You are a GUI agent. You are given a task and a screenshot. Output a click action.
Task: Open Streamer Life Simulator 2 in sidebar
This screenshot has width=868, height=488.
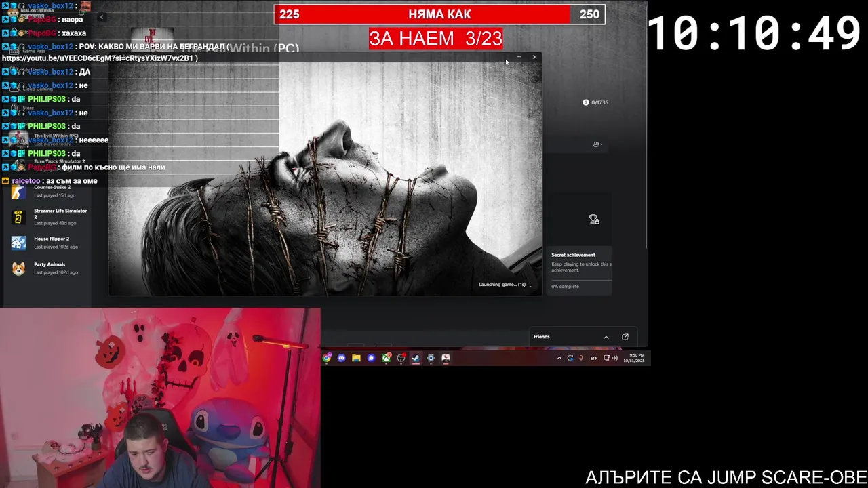coord(49,217)
